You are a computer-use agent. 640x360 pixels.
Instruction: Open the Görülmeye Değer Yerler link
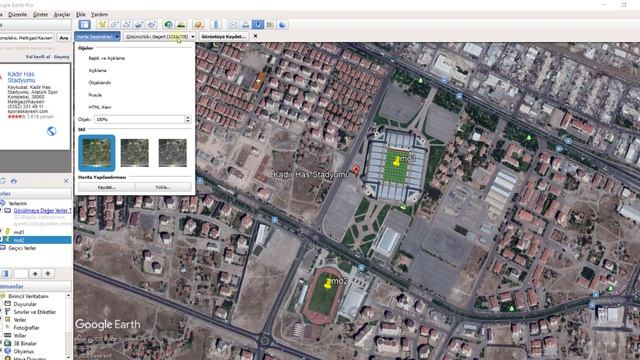pyautogui.click(x=42, y=211)
